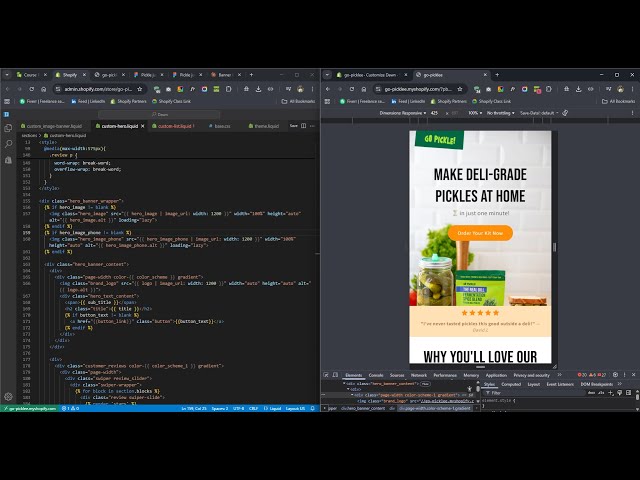Reload the go-picklee storefront in right browser
This screenshot has width=640, height=480.
click(x=351, y=89)
